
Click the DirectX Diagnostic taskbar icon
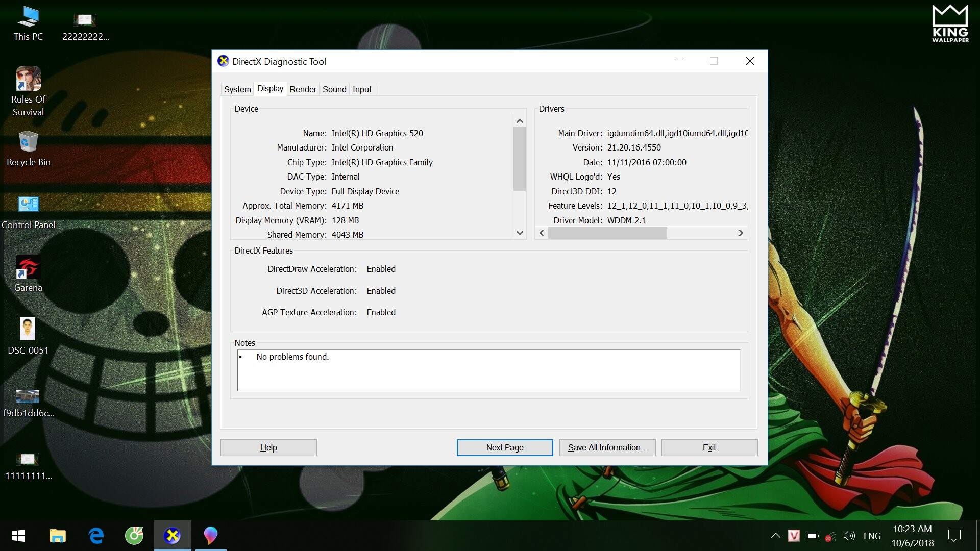(173, 536)
